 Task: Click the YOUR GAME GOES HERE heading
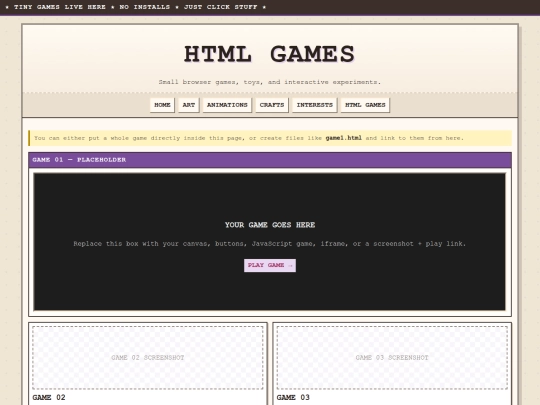tap(270, 225)
